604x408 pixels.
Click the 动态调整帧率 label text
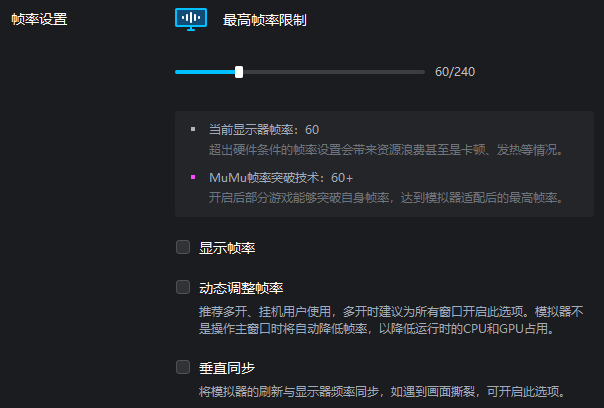241,288
